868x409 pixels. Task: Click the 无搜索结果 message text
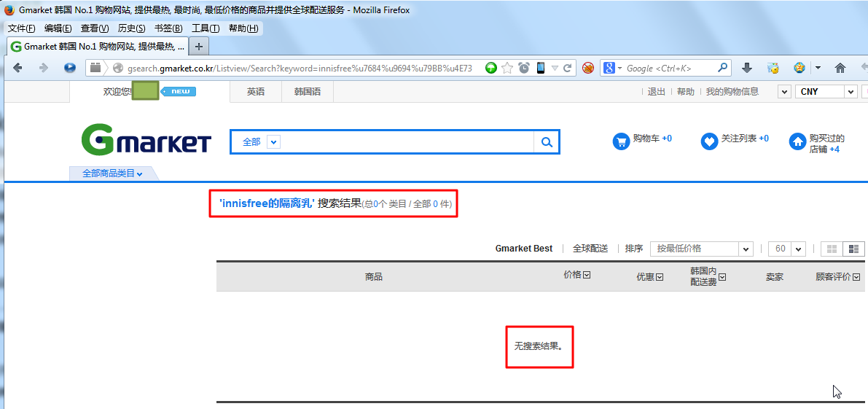pyautogui.click(x=539, y=346)
